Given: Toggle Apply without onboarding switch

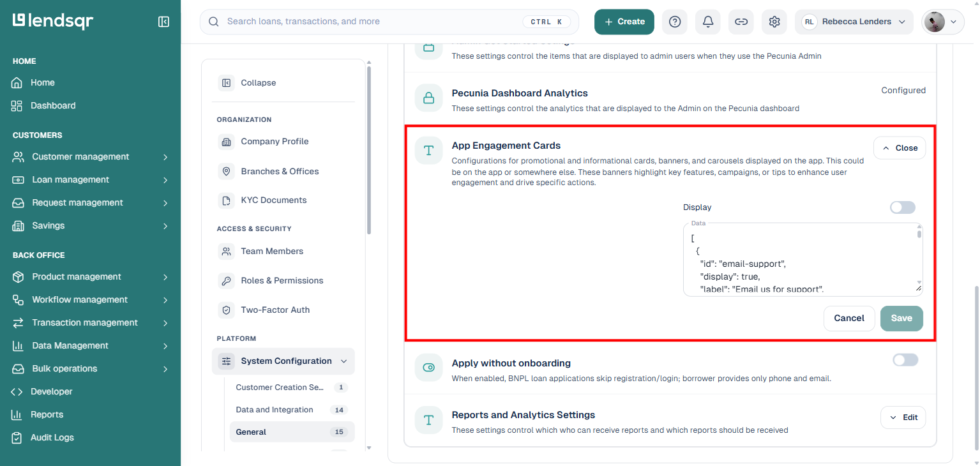Looking at the screenshot, I should (x=905, y=360).
